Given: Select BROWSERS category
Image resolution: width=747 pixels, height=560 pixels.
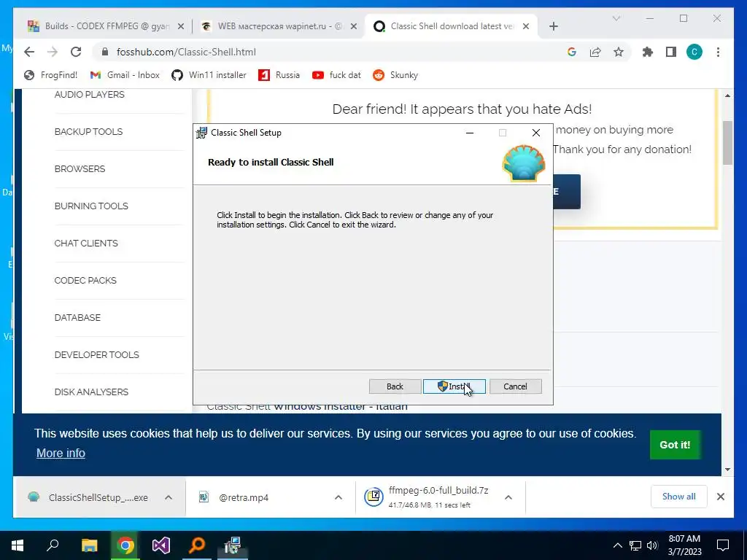Looking at the screenshot, I should (x=80, y=168).
